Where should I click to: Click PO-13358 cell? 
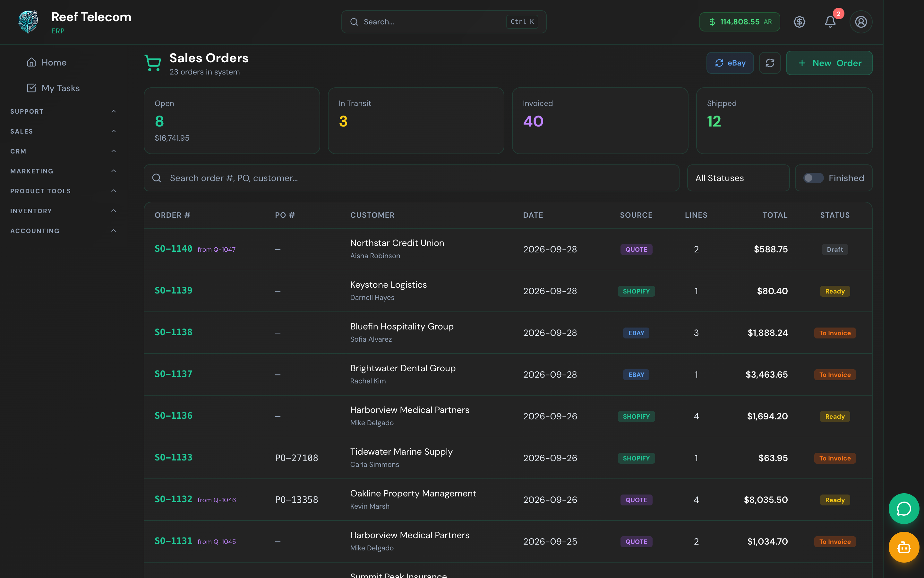coord(296,500)
